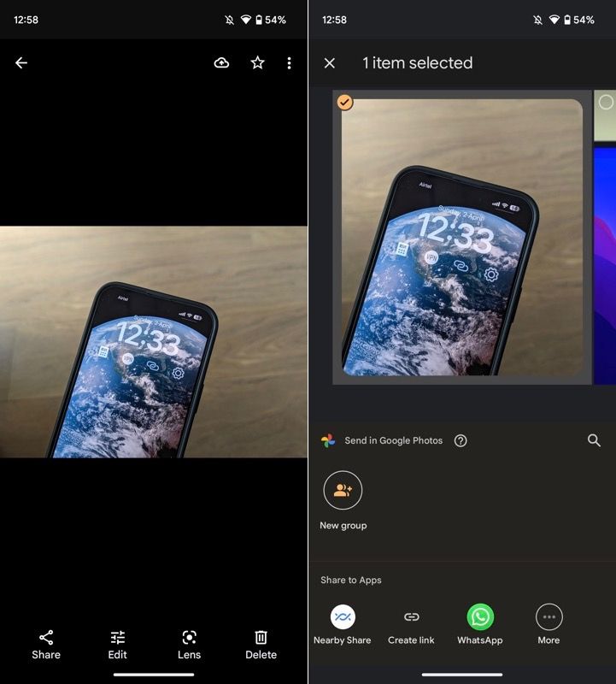The height and width of the screenshot is (684, 616).
Task: Tap the left status bar Wi-Fi icon
Action: pos(246,20)
